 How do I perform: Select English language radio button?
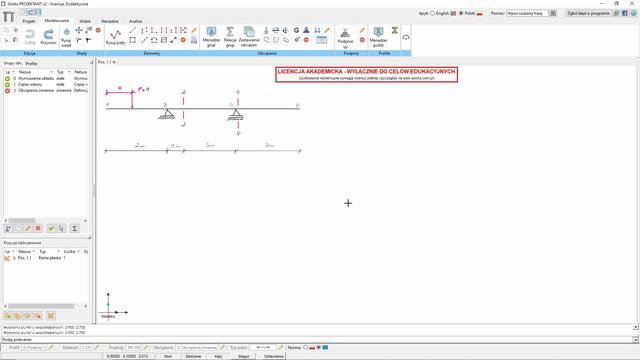click(432, 13)
